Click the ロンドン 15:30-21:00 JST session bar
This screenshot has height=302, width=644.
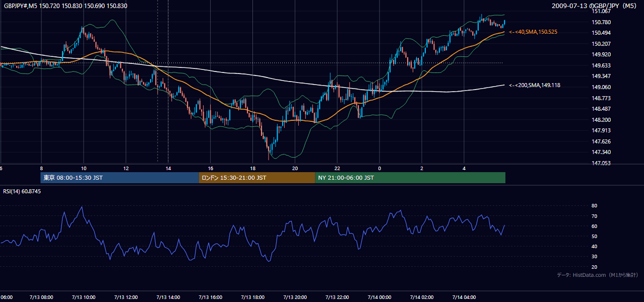257,178
